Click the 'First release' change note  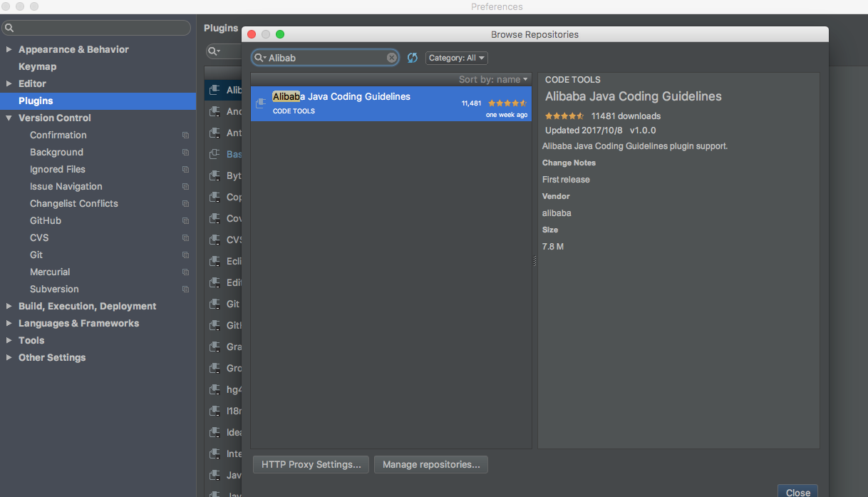point(566,180)
